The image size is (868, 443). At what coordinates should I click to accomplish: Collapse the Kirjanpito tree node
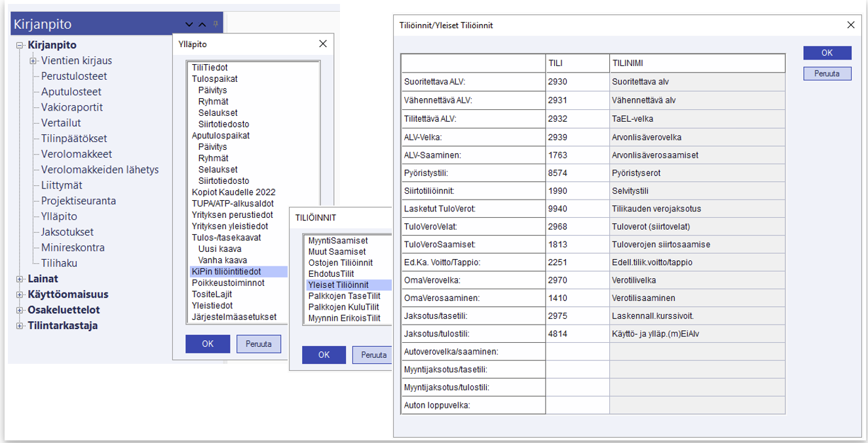(x=20, y=45)
